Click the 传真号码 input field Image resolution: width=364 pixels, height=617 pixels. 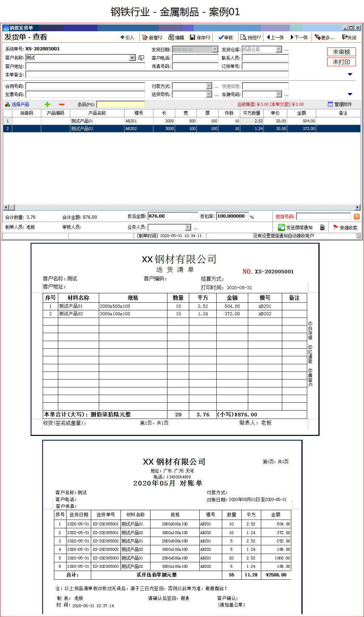click(195, 66)
